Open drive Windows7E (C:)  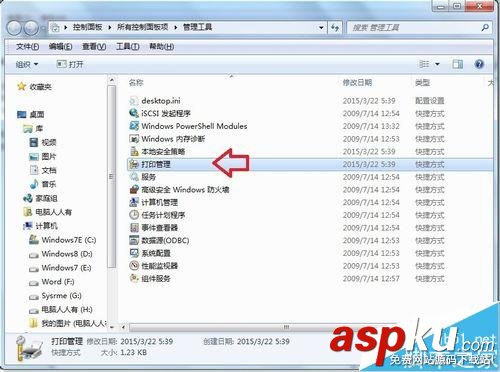[x=63, y=240]
